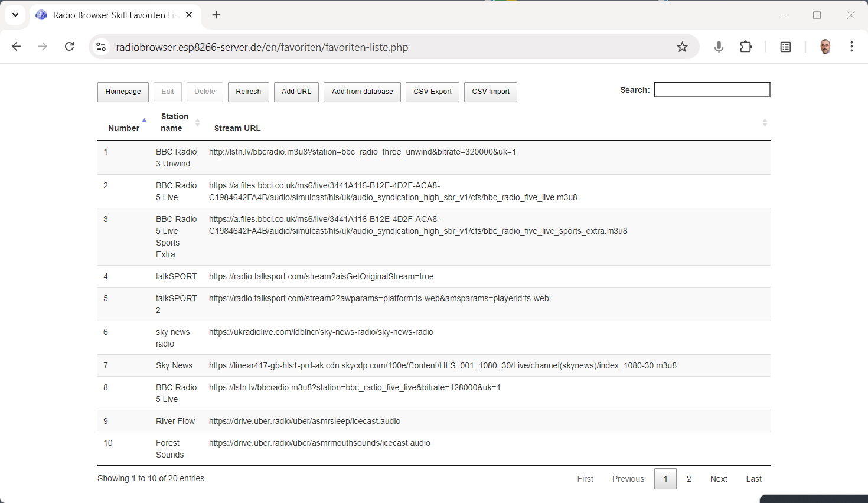Go to Previous pagination page
868x503 pixels.
click(x=628, y=479)
